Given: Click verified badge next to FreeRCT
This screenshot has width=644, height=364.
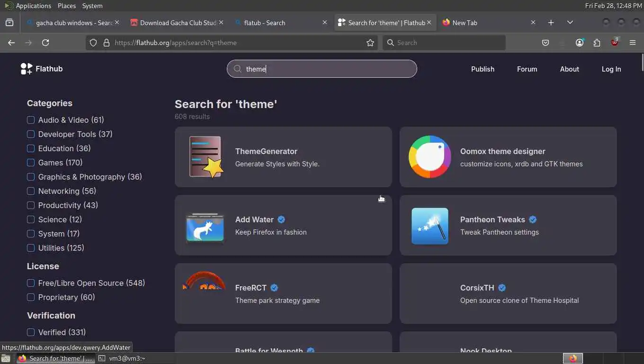Looking at the screenshot, I should [274, 288].
